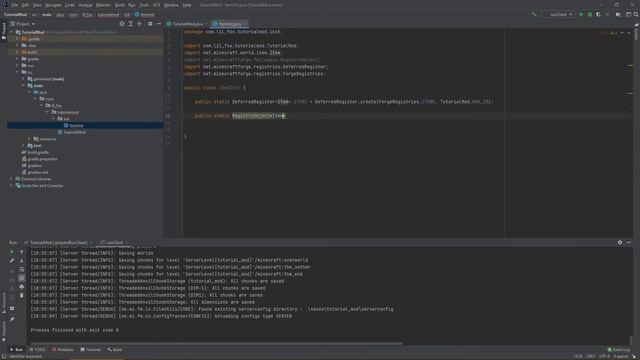
Task: Click 'Process finished with exit code 0' text
Action: 74,330
